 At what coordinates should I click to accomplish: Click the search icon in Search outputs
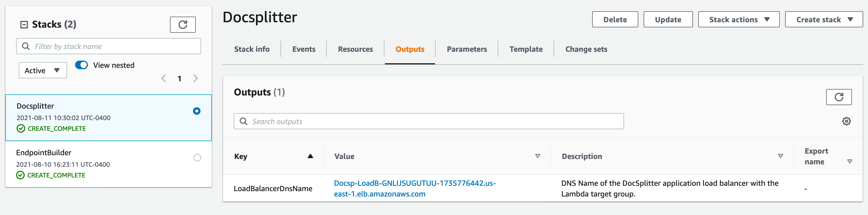(243, 121)
